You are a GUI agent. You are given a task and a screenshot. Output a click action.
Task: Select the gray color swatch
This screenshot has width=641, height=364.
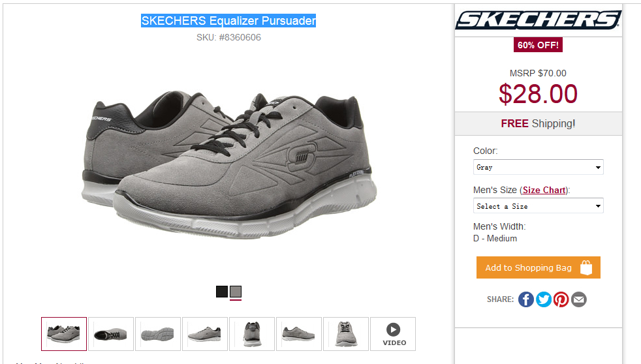click(236, 292)
